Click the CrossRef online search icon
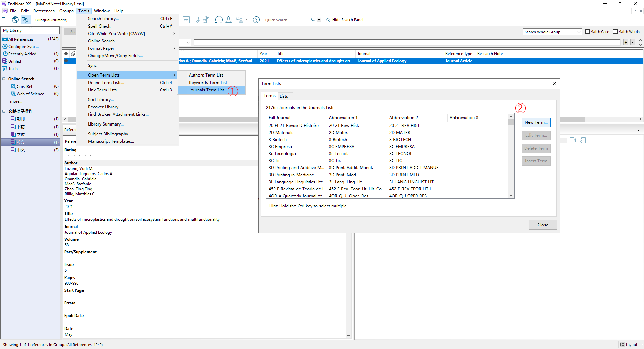This screenshot has width=644, height=349. point(13,86)
